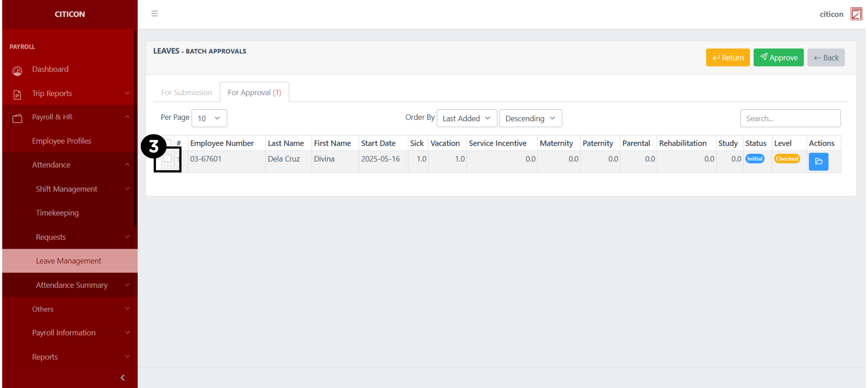Open the Per Page dropdown
The image size is (868, 388).
pyautogui.click(x=209, y=118)
